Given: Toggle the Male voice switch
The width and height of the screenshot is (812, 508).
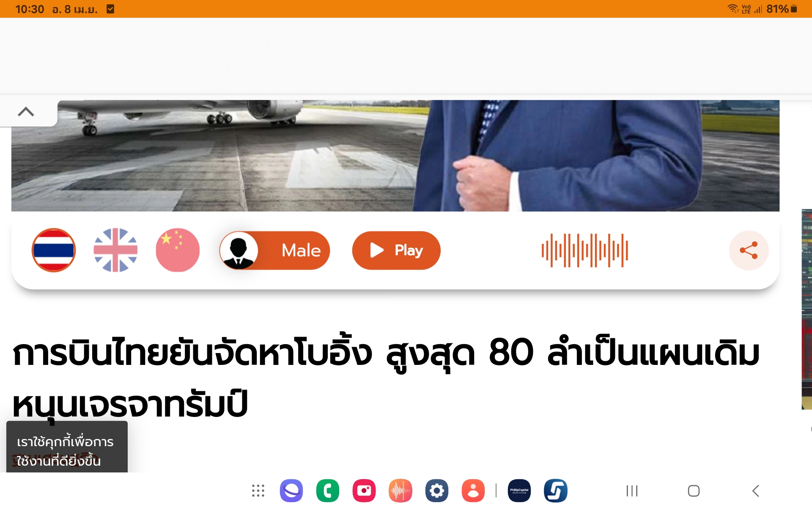Looking at the screenshot, I should (274, 250).
